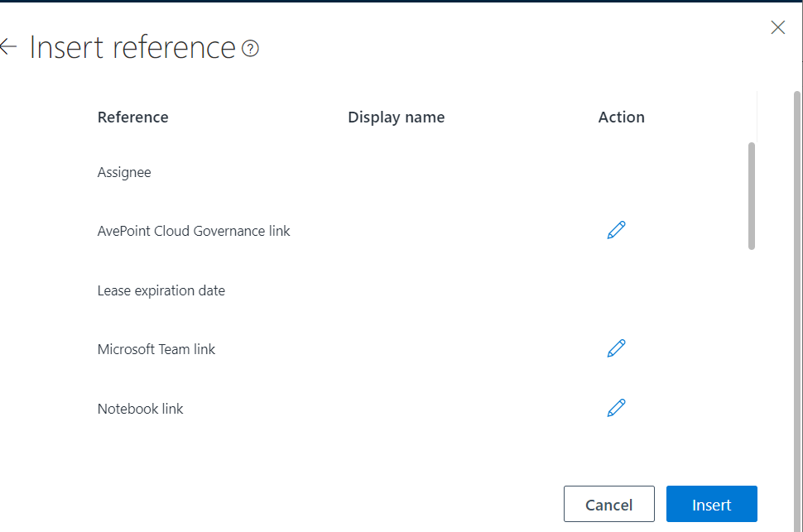The width and height of the screenshot is (803, 532).
Task: Select the pencil icon beside Notebook link
Action: [616, 407]
